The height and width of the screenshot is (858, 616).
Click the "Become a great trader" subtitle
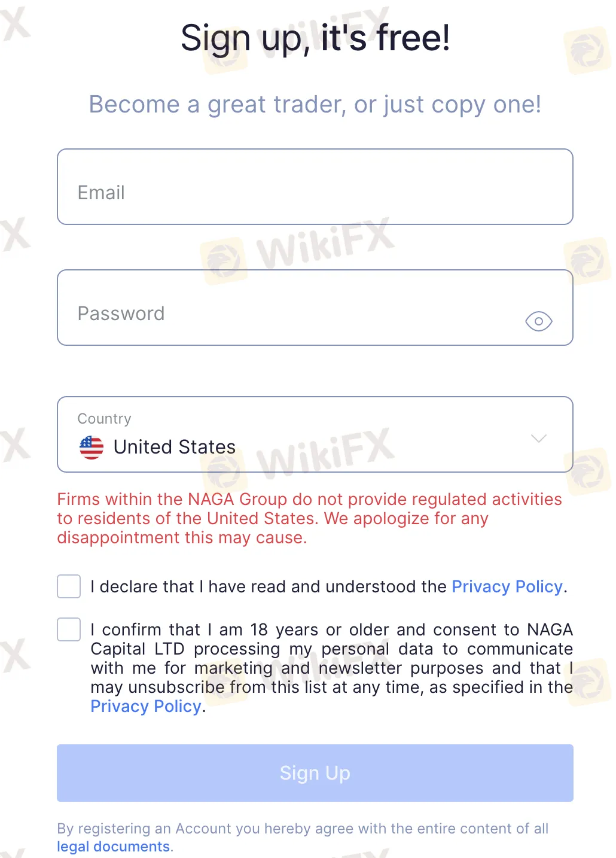coord(315,105)
